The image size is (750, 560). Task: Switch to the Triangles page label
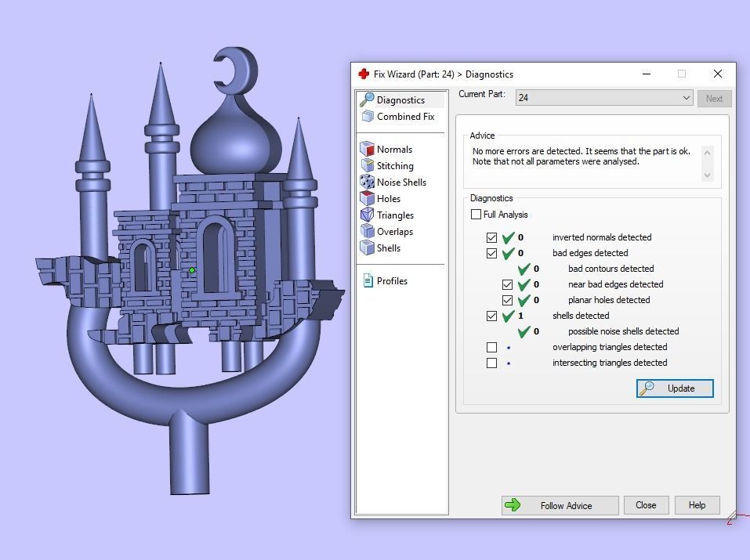pos(395,215)
